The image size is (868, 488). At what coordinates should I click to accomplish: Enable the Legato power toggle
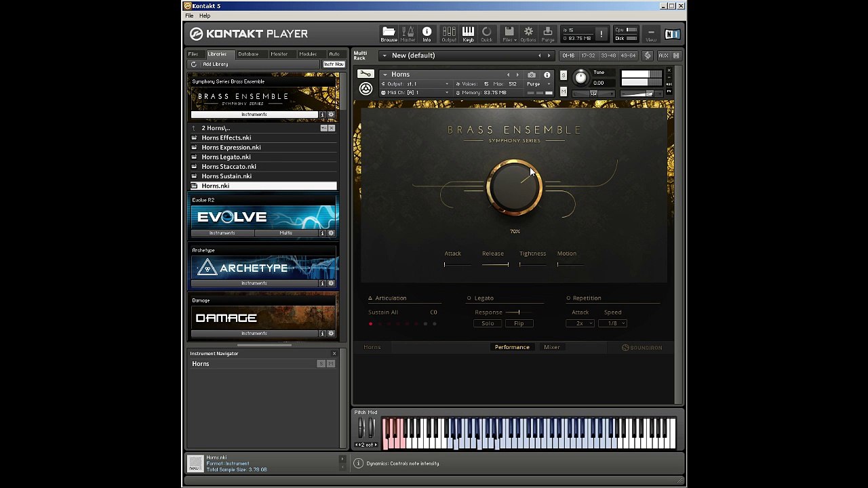[469, 298]
